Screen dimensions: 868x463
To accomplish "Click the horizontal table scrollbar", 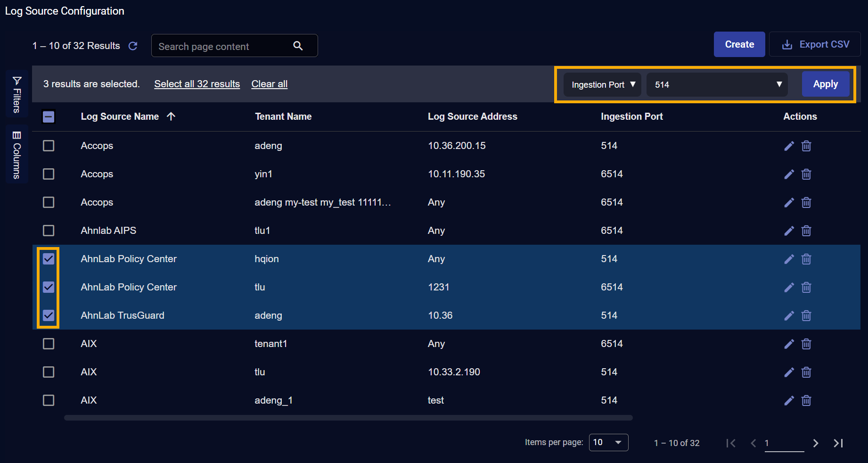I will [348, 418].
